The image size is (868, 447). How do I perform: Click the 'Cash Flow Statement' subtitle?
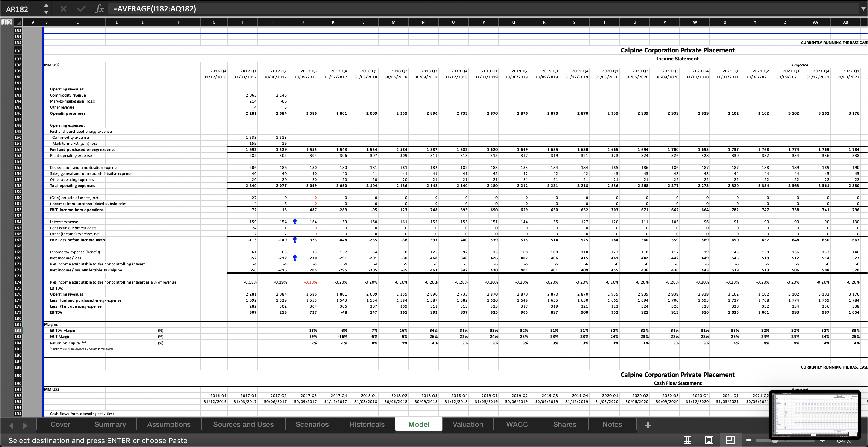678,383
